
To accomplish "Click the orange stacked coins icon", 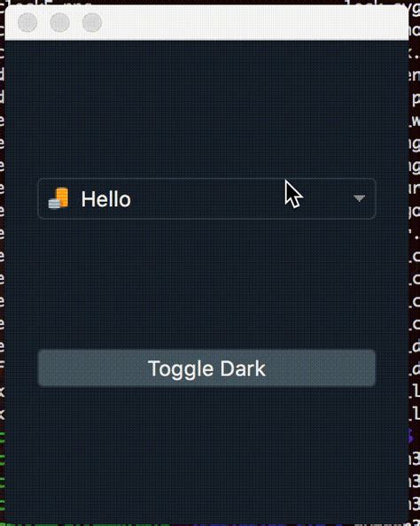I will (61, 197).
